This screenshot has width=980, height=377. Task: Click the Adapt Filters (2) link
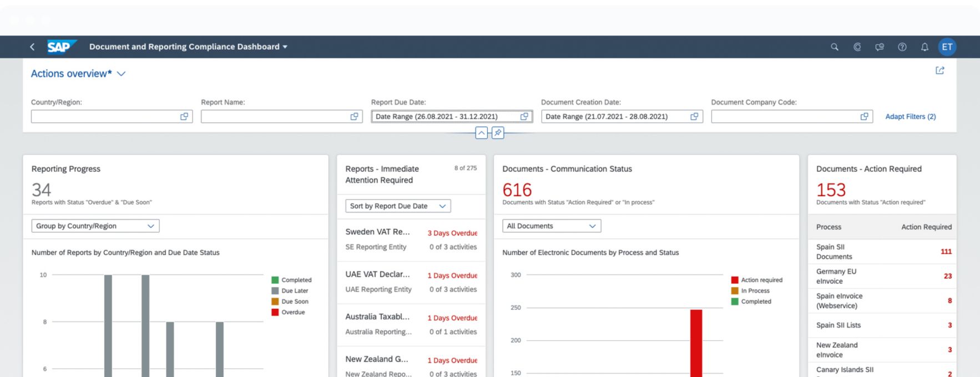pyautogui.click(x=910, y=116)
